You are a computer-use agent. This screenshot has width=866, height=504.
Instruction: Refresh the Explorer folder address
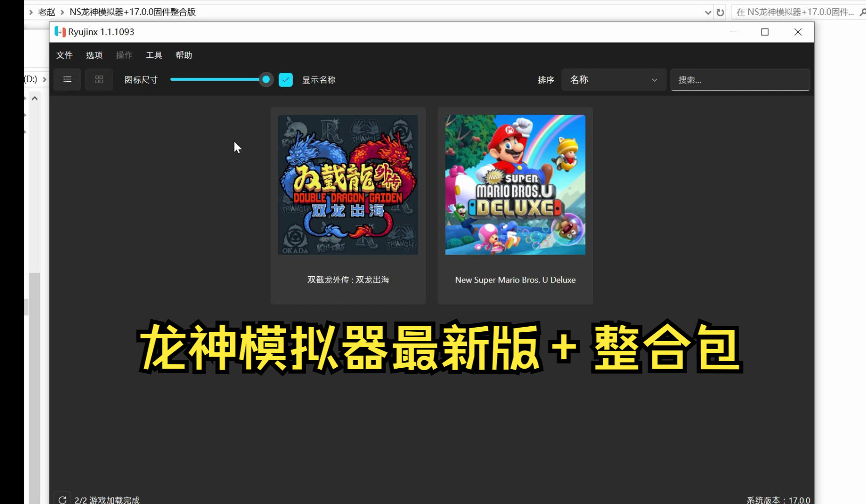[720, 12]
